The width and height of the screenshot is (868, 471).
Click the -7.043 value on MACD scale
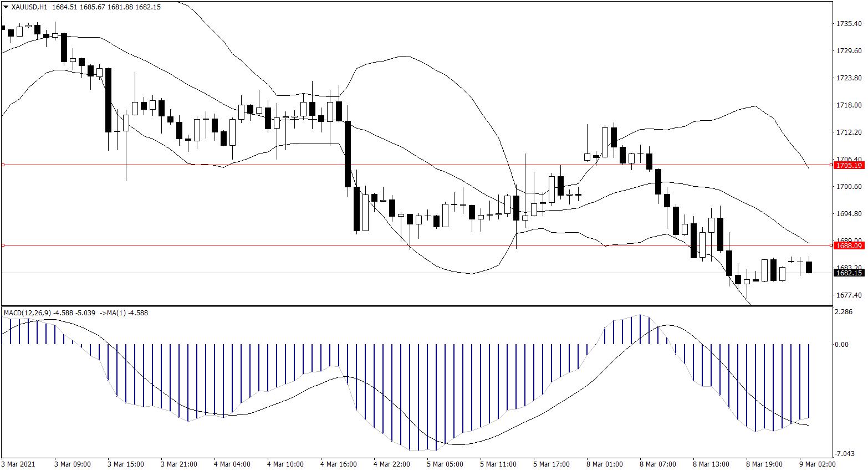tap(845, 453)
